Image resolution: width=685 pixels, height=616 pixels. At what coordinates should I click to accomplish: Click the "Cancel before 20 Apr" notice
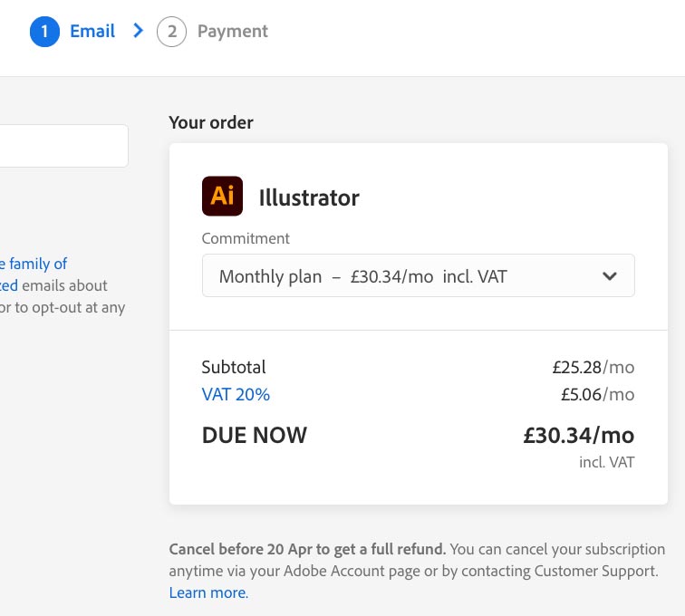point(307,549)
